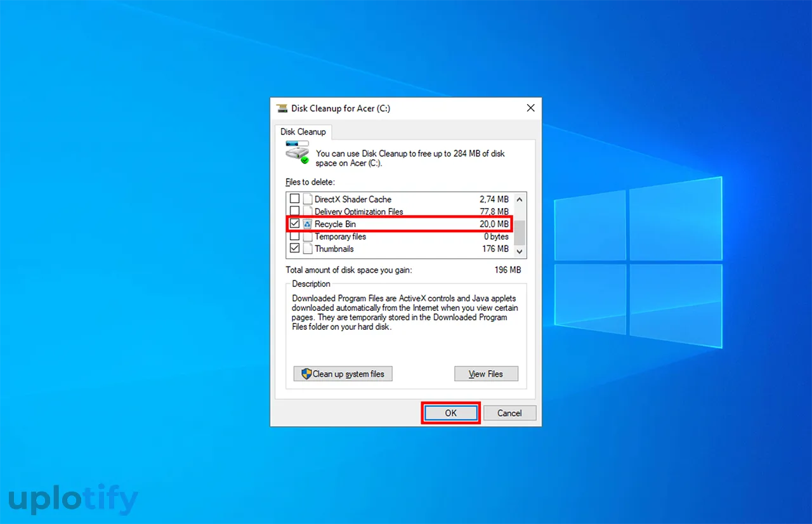The image size is (812, 524).
Task: Tick the Temporary files checkbox
Action: pos(294,236)
